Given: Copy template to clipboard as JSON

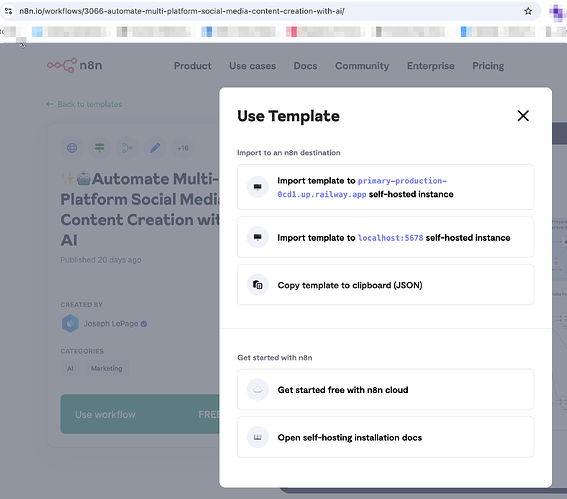Looking at the screenshot, I should tap(385, 285).
